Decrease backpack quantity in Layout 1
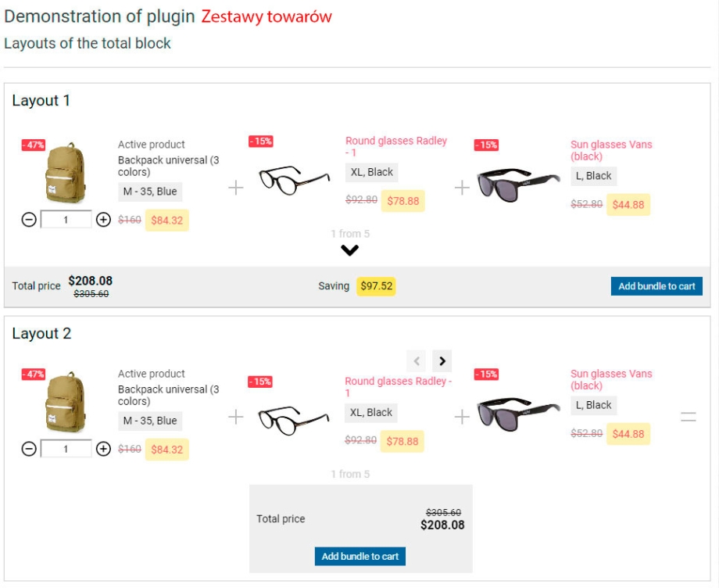The width and height of the screenshot is (719, 588). [x=29, y=220]
